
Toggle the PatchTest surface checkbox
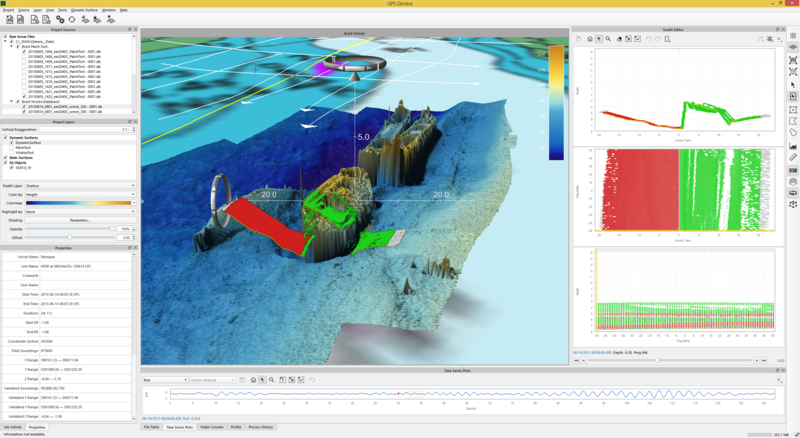pos(11,147)
